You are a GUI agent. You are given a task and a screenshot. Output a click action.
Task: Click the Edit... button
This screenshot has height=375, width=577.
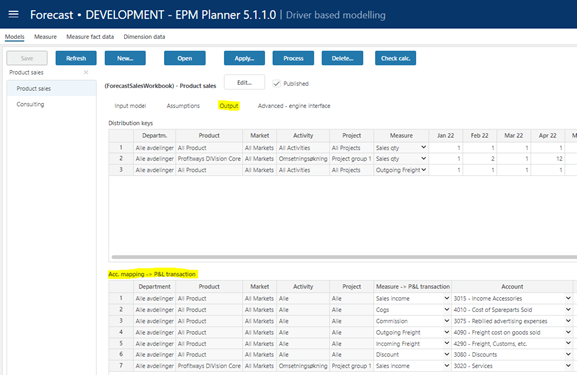point(244,82)
